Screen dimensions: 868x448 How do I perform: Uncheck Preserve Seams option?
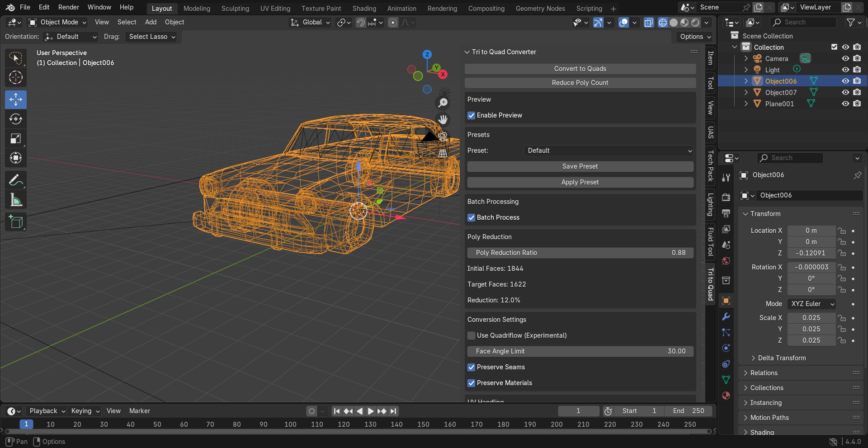tap(472, 367)
